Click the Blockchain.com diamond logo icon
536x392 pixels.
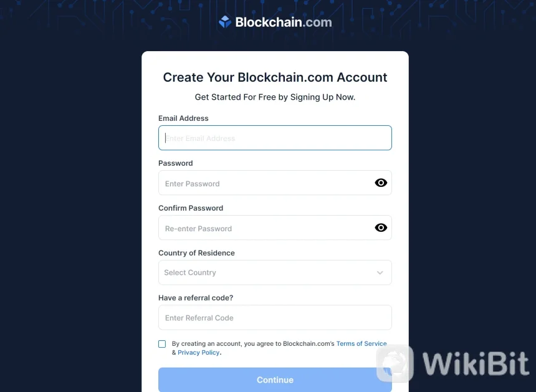coord(225,22)
